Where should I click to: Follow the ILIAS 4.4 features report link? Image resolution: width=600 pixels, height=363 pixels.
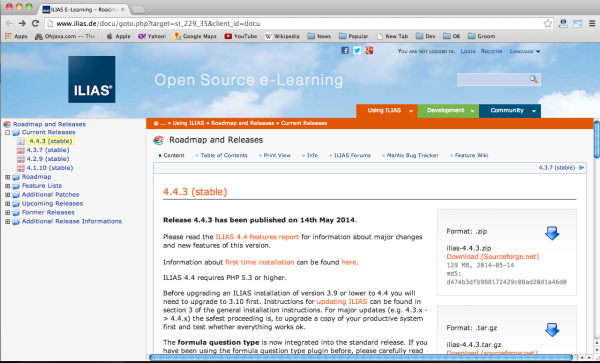point(257,237)
